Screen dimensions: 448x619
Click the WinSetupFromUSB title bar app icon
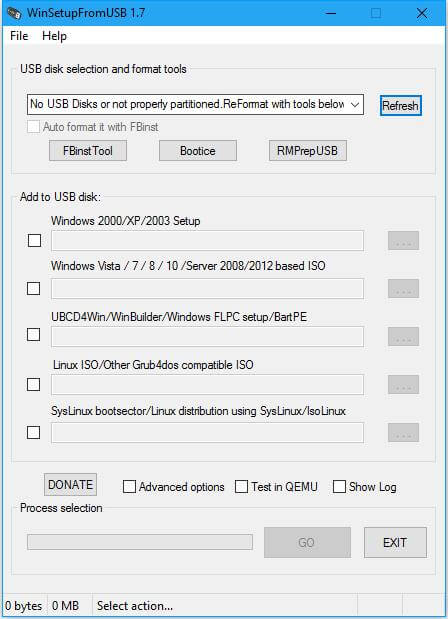tap(14, 13)
